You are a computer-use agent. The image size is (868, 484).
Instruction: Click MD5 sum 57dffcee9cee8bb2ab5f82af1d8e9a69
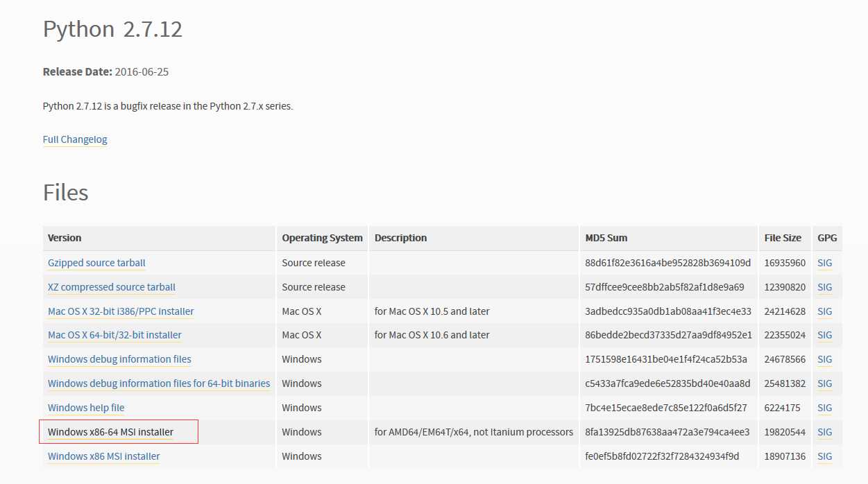665,287
